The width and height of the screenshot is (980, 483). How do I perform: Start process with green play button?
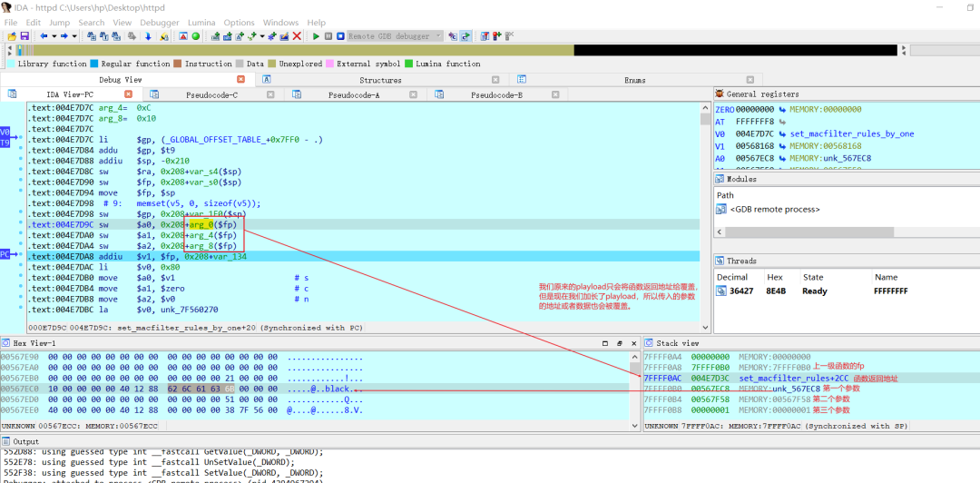pos(317,36)
